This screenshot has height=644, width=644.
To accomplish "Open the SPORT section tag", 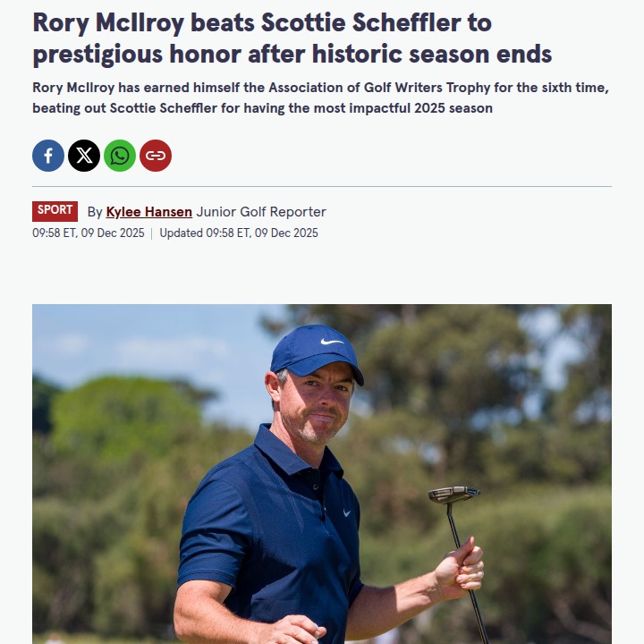I will (x=55, y=211).
